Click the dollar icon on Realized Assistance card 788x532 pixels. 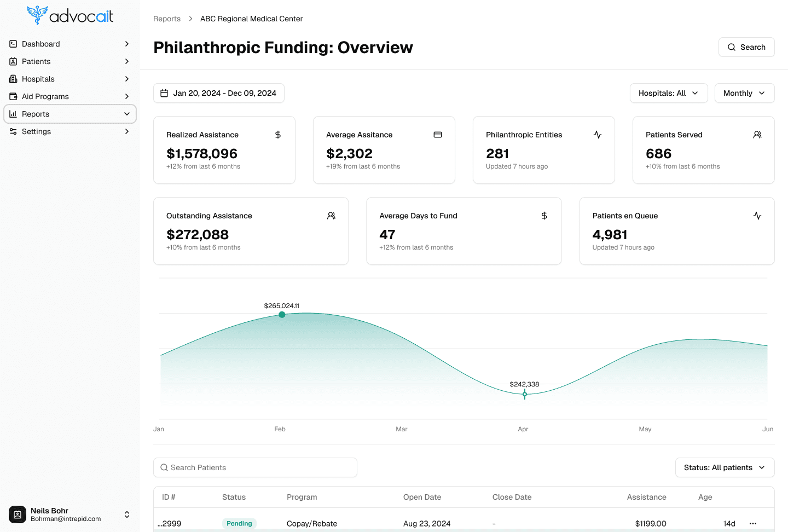pos(277,134)
